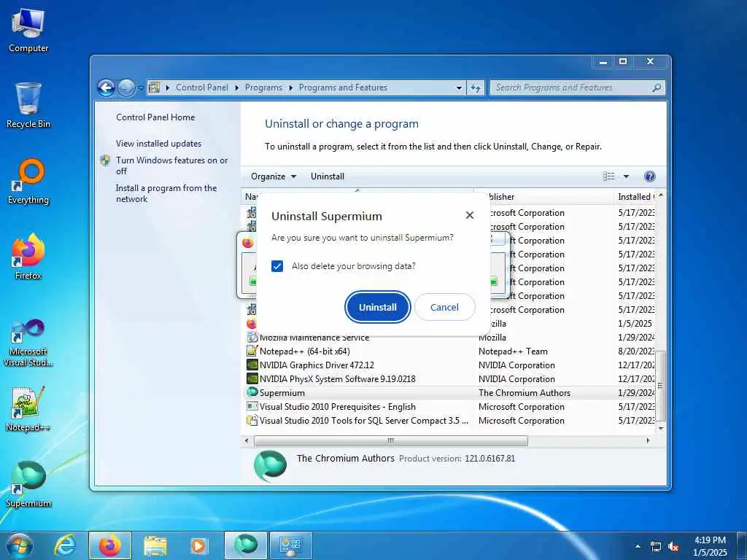Image resolution: width=747 pixels, height=560 pixels.
Task: Click the taskbar clock showing 4:19 PM
Action: 710,546
